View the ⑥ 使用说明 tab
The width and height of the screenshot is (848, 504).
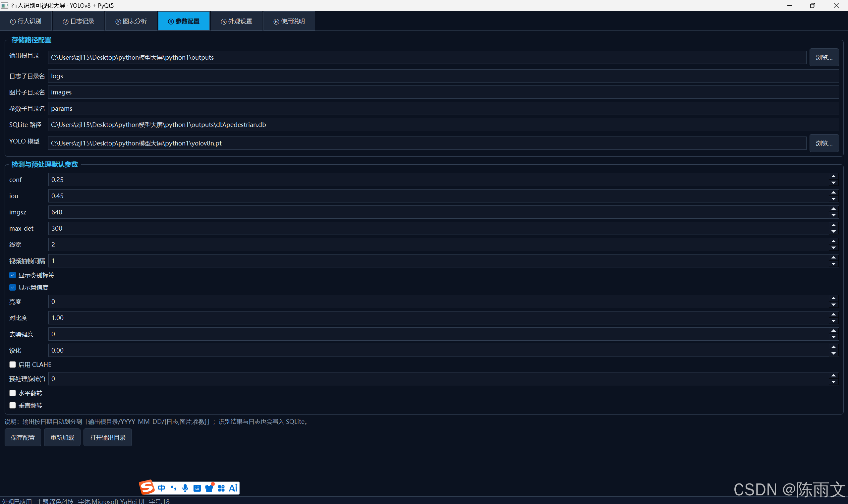coord(289,21)
